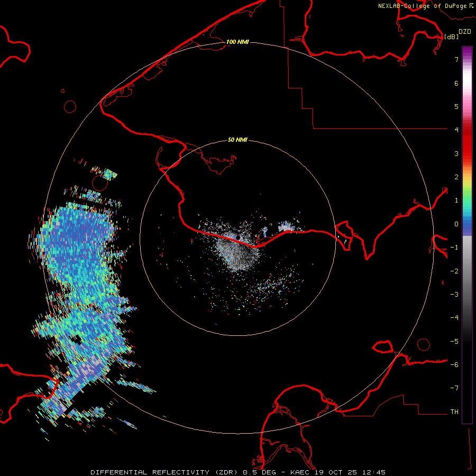The image size is (476, 476).
Task: Click the 3 value on the color scale
Action: point(456,153)
